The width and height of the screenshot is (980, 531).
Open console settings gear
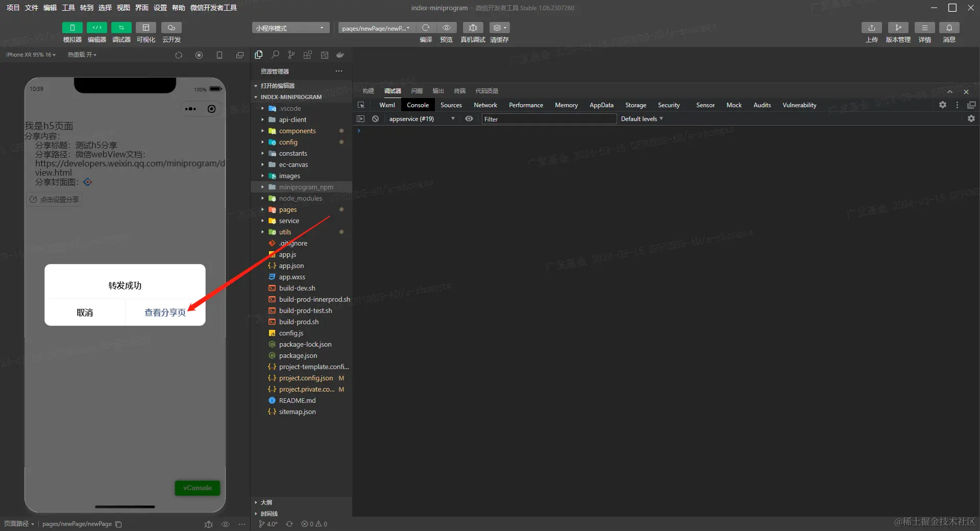point(971,118)
